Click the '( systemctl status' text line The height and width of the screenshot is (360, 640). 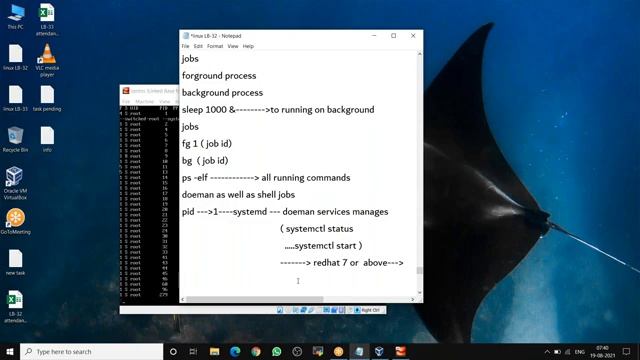[317, 229]
